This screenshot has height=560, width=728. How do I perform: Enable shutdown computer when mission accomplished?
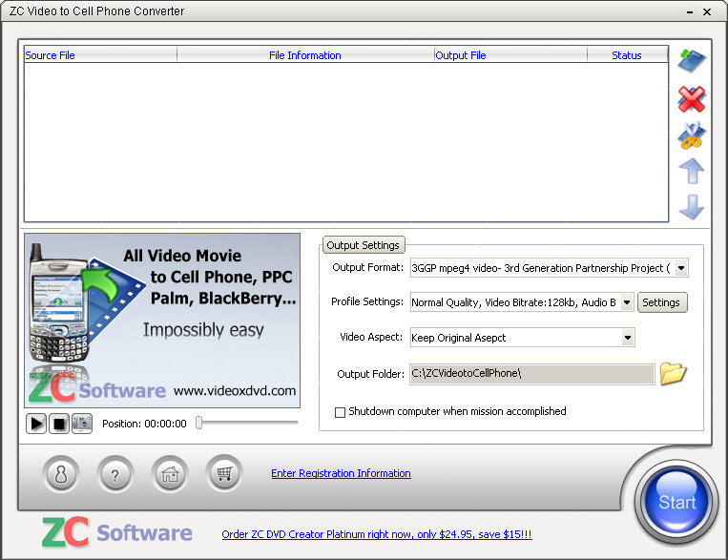pos(340,412)
